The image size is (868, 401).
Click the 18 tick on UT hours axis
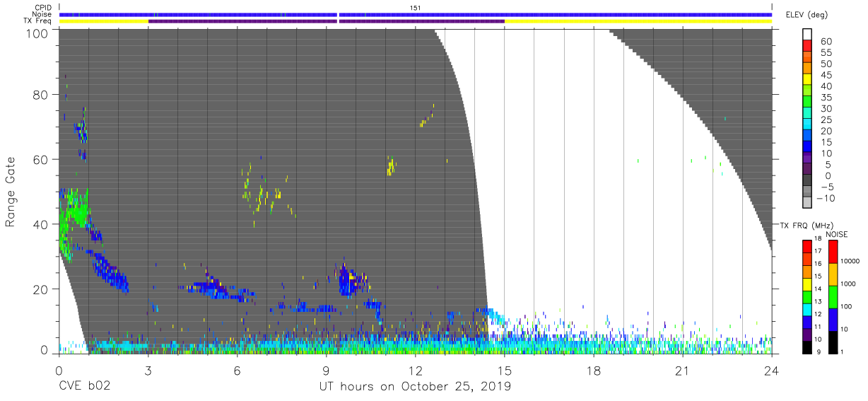click(x=593, y=371)
